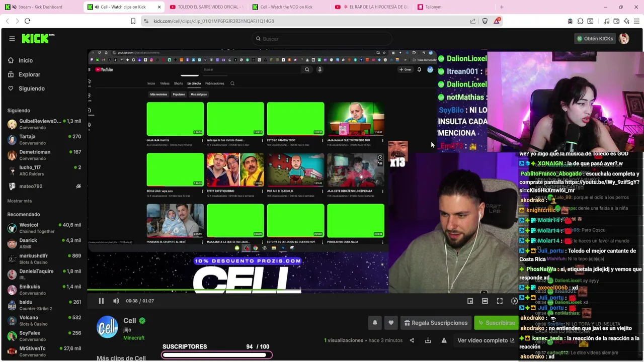
Task: Switch to TOLEDO EL SARPE YouTube tab
Action: 207,7
